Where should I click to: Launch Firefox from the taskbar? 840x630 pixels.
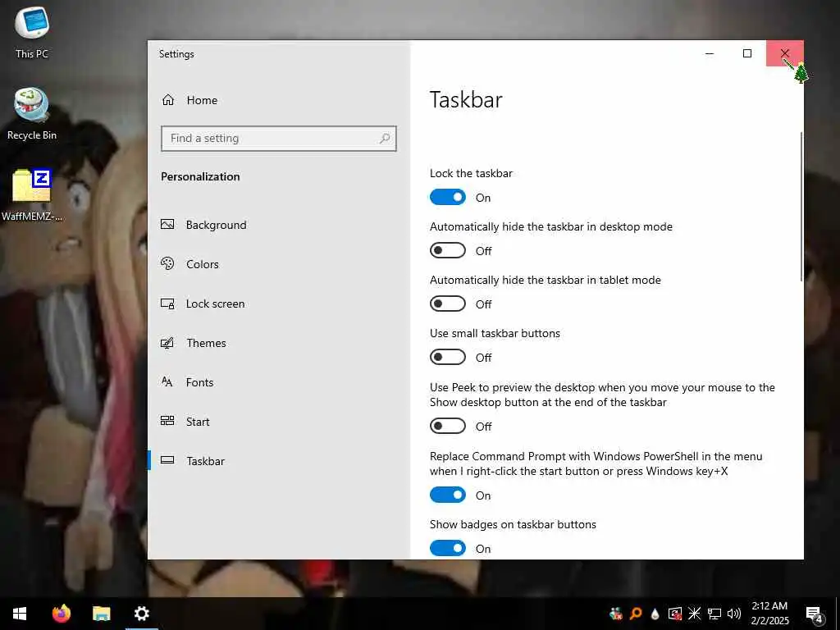(62, 614)
